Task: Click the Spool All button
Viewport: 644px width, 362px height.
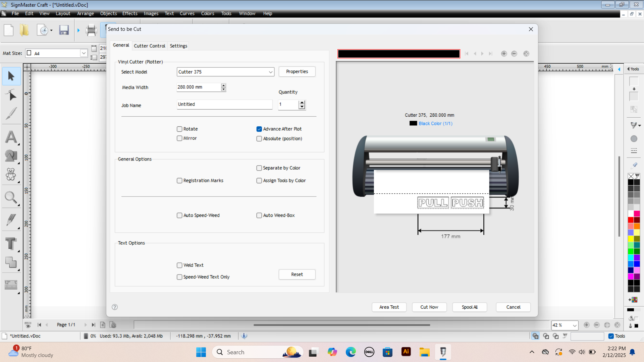Action: click(470, 307)
